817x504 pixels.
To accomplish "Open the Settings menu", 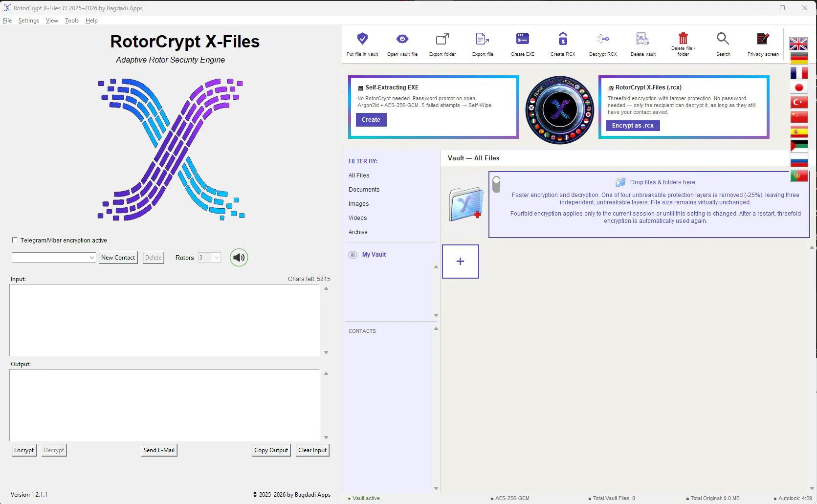I will click(29, 21).
